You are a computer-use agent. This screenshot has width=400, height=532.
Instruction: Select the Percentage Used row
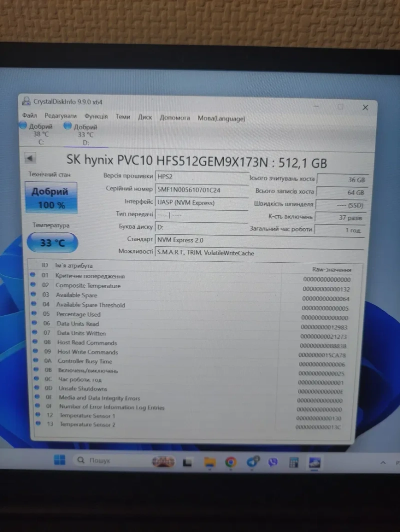pyautogui.click(x=190, y=316)
